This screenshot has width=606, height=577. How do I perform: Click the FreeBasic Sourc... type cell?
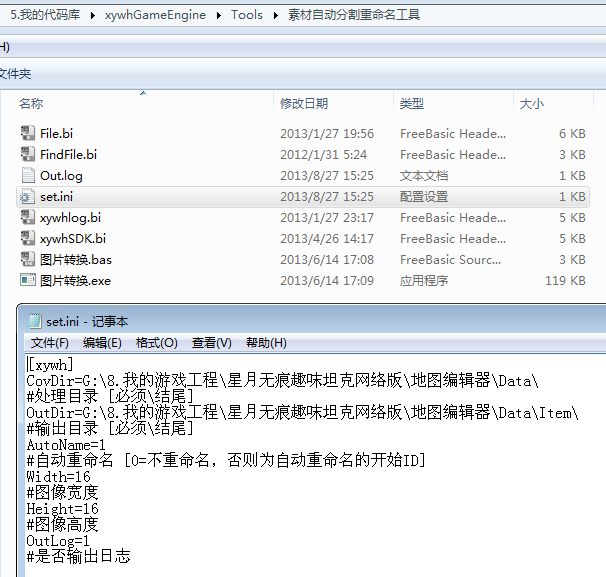pos(450,260)
